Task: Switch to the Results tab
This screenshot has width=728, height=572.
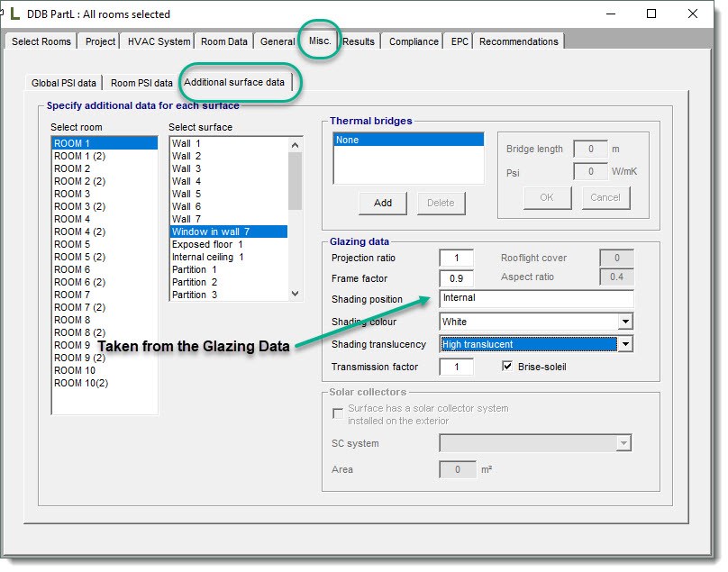Action: 359,41
